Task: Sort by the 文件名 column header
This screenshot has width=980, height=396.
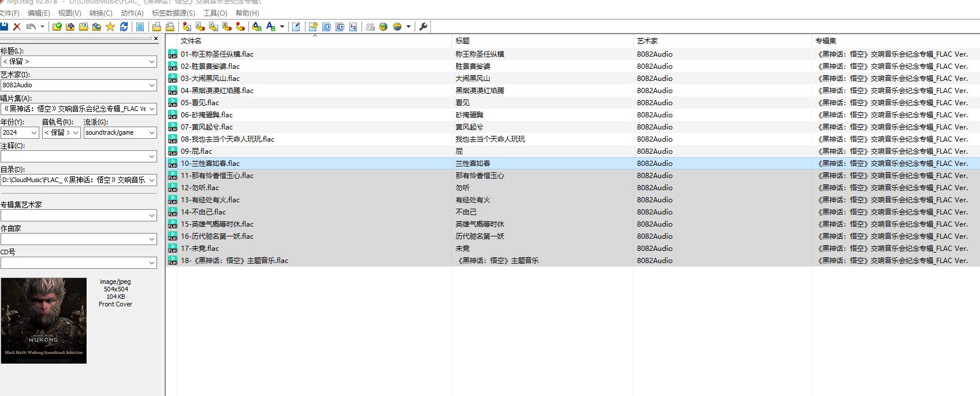Action: tap(315, 40)
